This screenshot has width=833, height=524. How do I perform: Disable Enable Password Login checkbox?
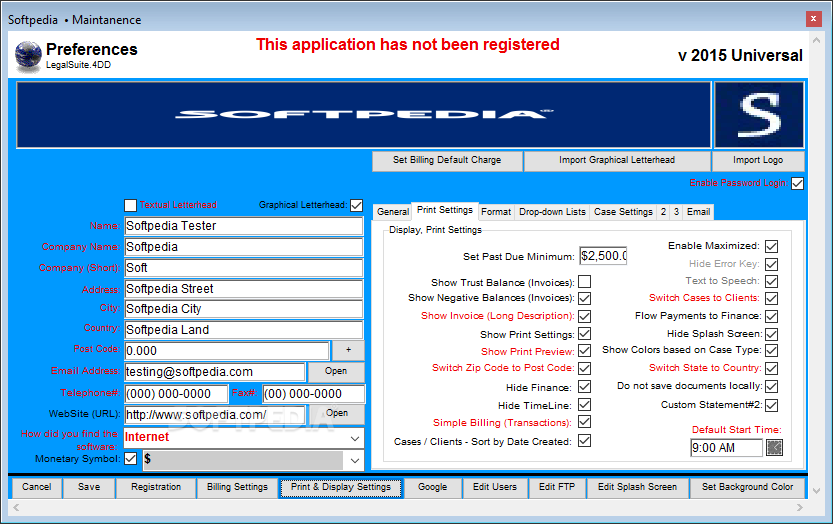[x=797, y=183]
